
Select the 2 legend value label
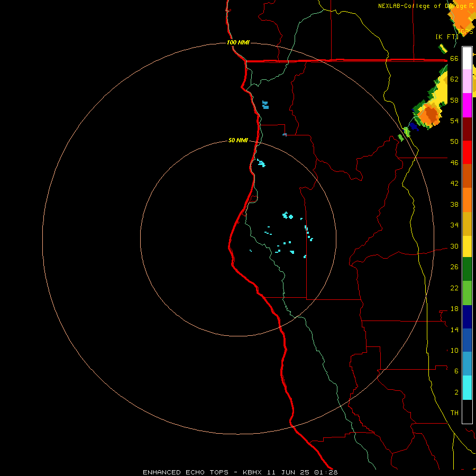pos(456,392)
